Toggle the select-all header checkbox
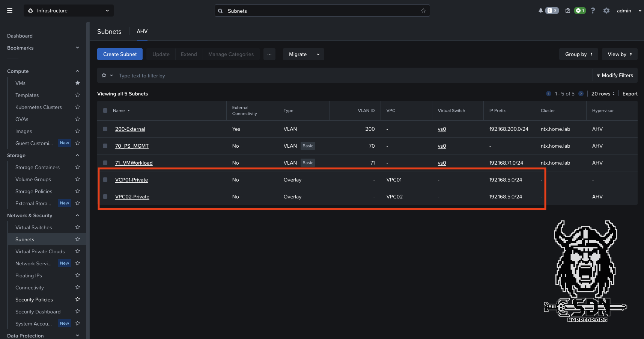 [x=105, y=110]
